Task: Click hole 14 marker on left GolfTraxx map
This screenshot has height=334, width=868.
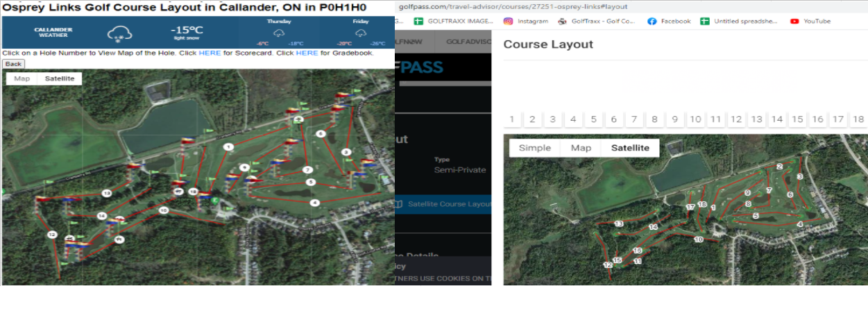Action: click(101, 216)
